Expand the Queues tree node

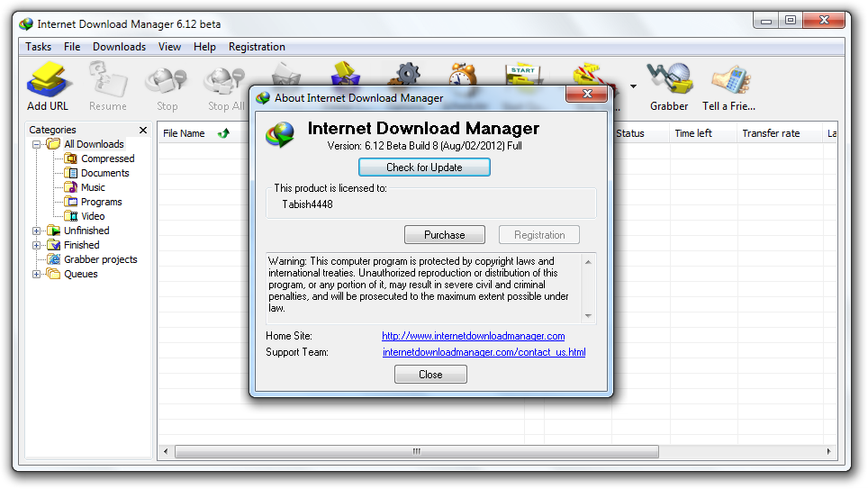[x=37, y=274]
